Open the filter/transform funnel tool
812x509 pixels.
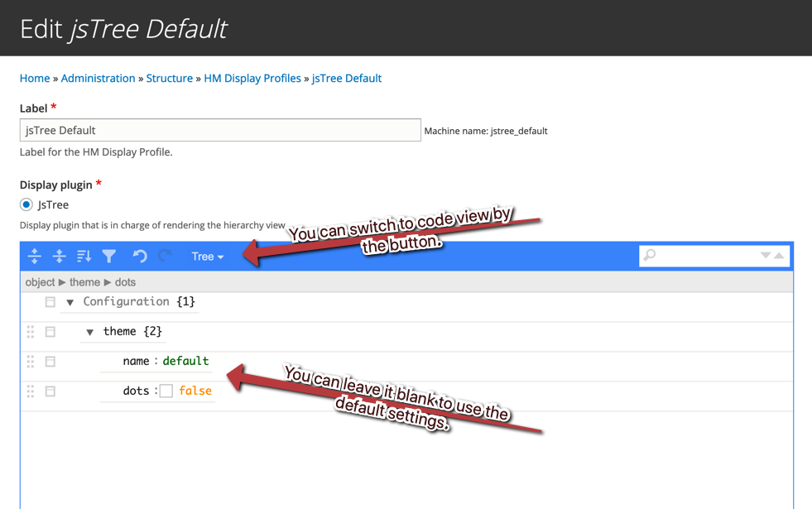coord(108,256)
